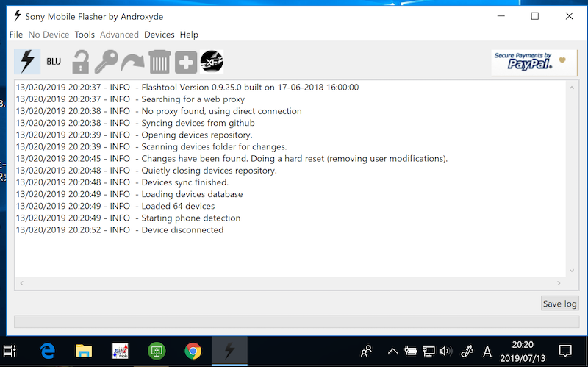Image resolution: width=588 pixels, height=367 pixels.
Task: Click the open padlock root icon
Action: (80, 62)
